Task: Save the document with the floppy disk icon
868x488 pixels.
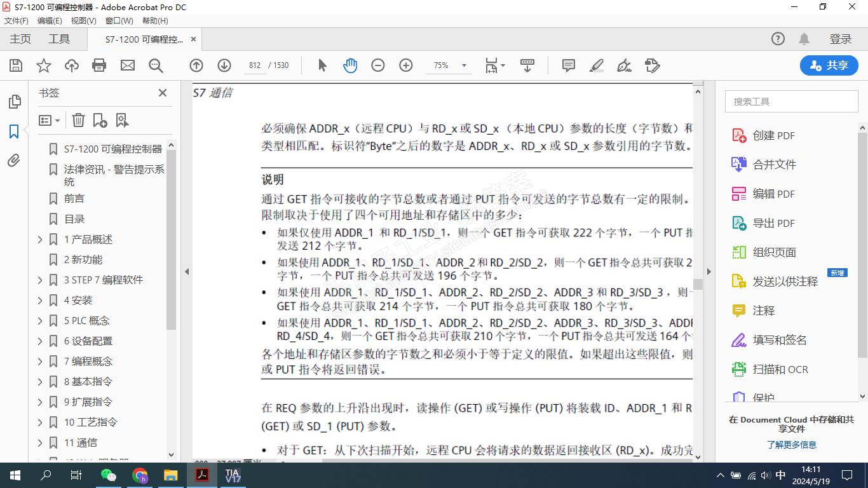Action: (x=16, y=65)
